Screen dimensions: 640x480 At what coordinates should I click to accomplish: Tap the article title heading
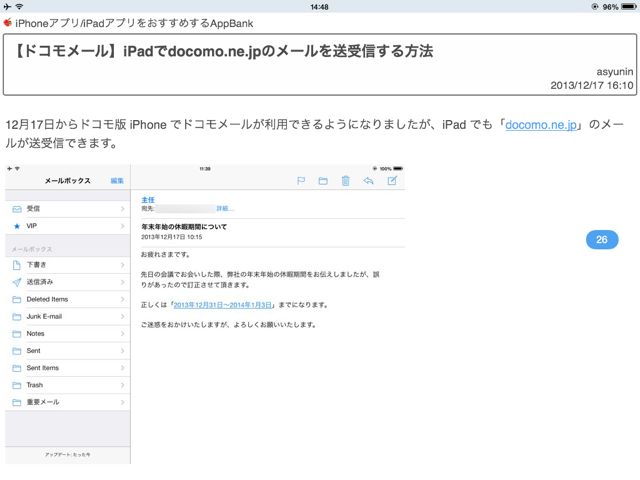pos(223,51)
